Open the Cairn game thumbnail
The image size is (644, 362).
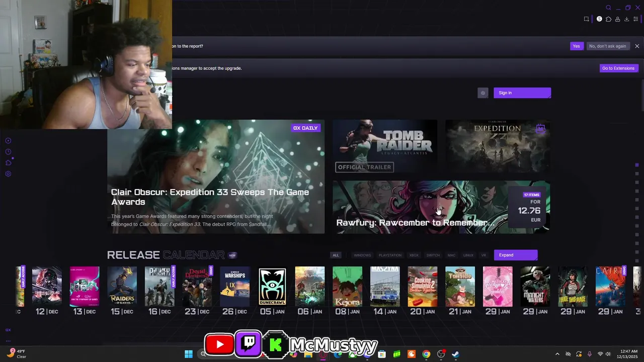[610, 287]
